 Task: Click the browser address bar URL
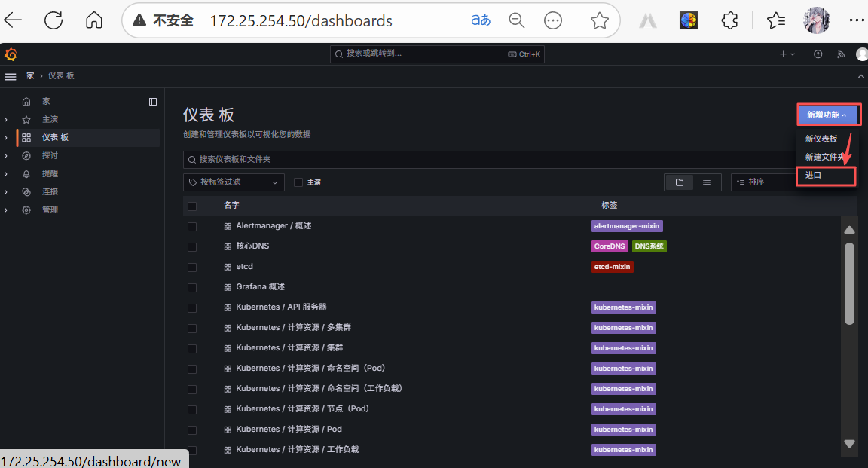(x=301, y=21)
